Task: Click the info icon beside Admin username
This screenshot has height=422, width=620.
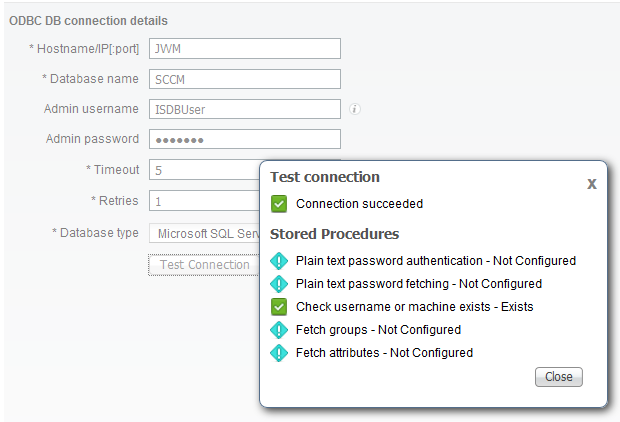Action: 355,109
